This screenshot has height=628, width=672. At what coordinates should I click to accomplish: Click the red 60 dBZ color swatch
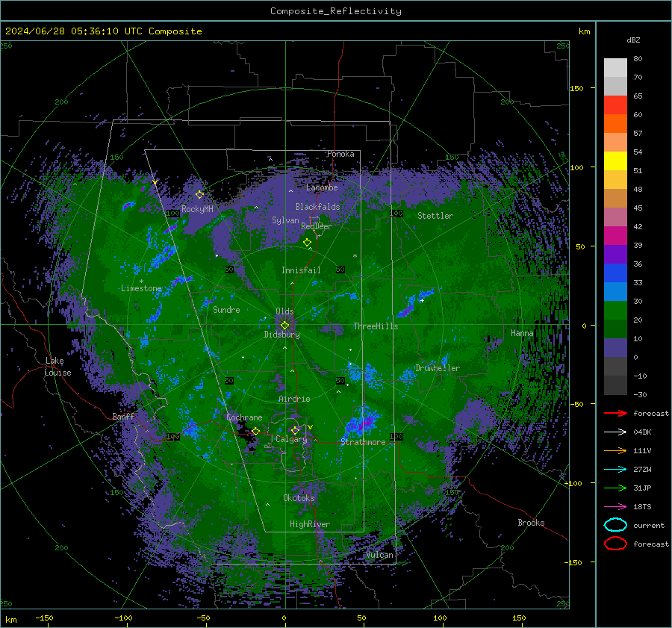tap(615, 105)
